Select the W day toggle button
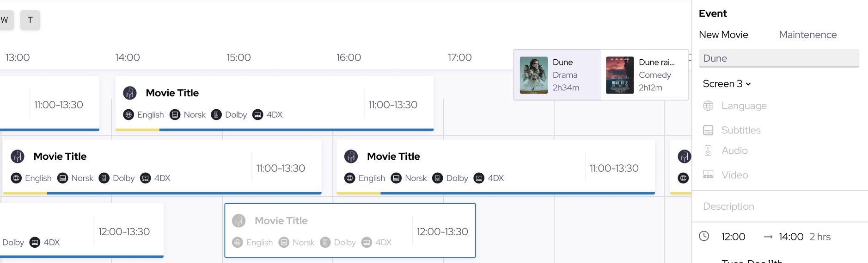Screen dimensions: 868x263 (x=6, y=20)
